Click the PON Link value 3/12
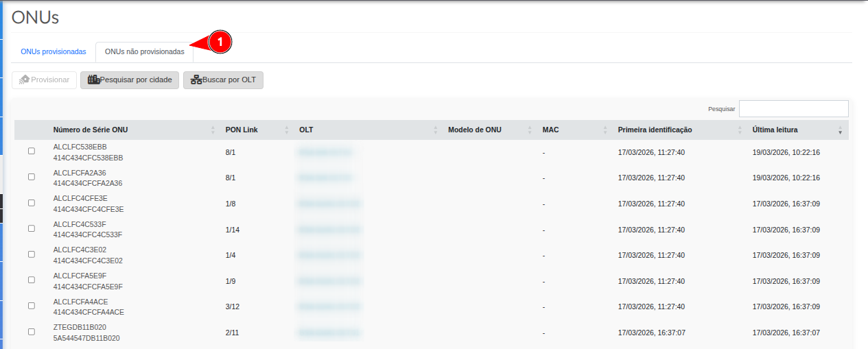868x349 pixels. [233, 306]
